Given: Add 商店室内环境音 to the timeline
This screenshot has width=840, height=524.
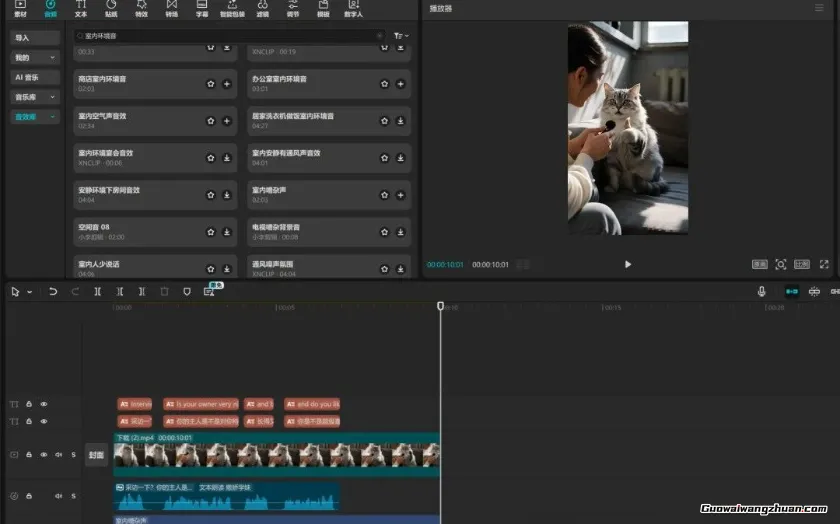Looking at the screenshot, I should [x=227, y=84].
